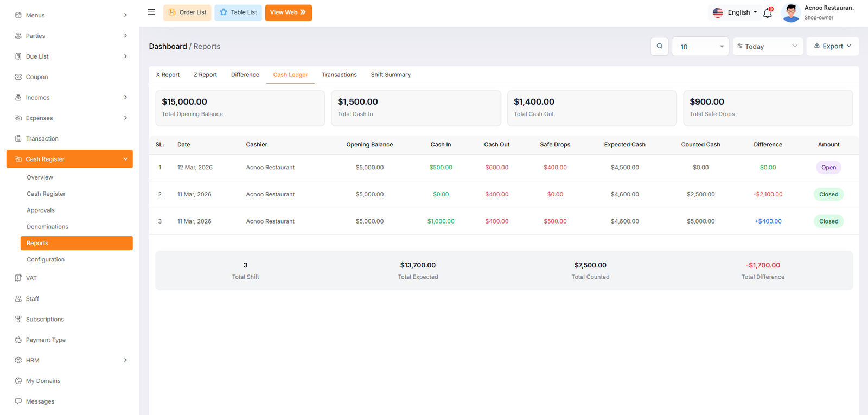Click the user profile avatar

790,13
